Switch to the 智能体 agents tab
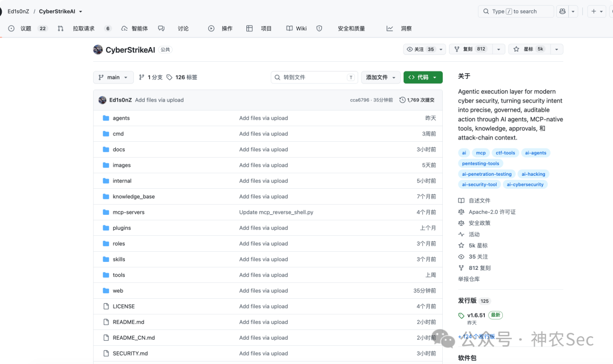 tap(135, 28)
